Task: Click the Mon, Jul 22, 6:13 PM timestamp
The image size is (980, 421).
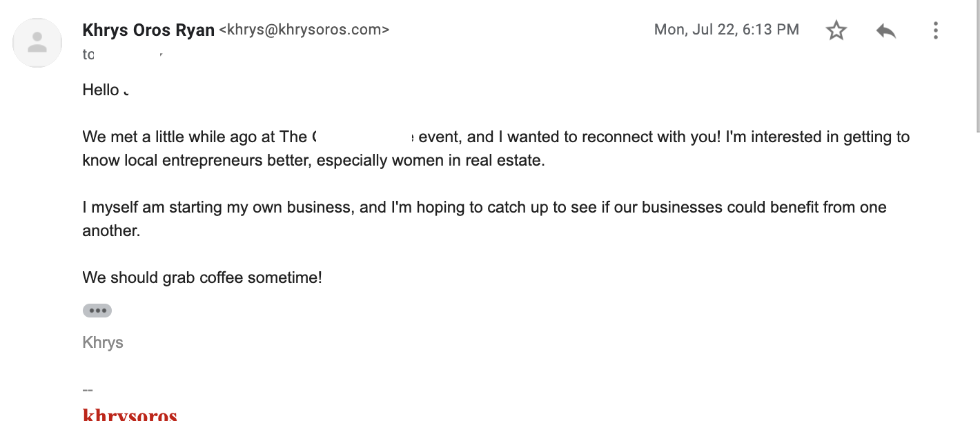Action: point(727,30)
